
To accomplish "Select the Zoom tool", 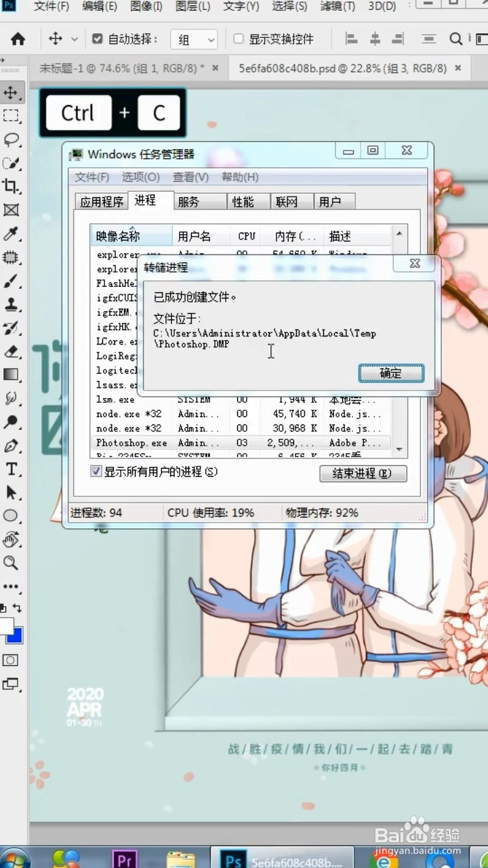I will [11, 563].
